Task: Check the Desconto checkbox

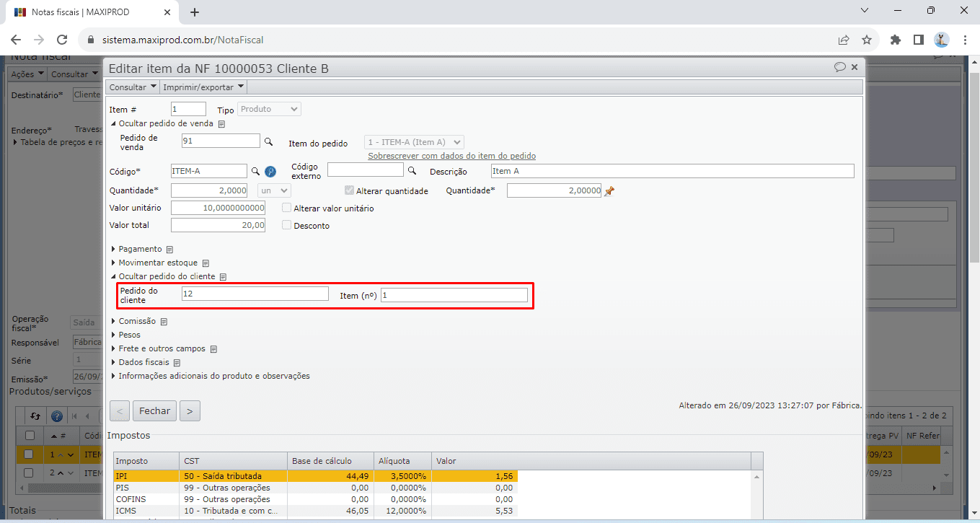Action: (287, 225)
